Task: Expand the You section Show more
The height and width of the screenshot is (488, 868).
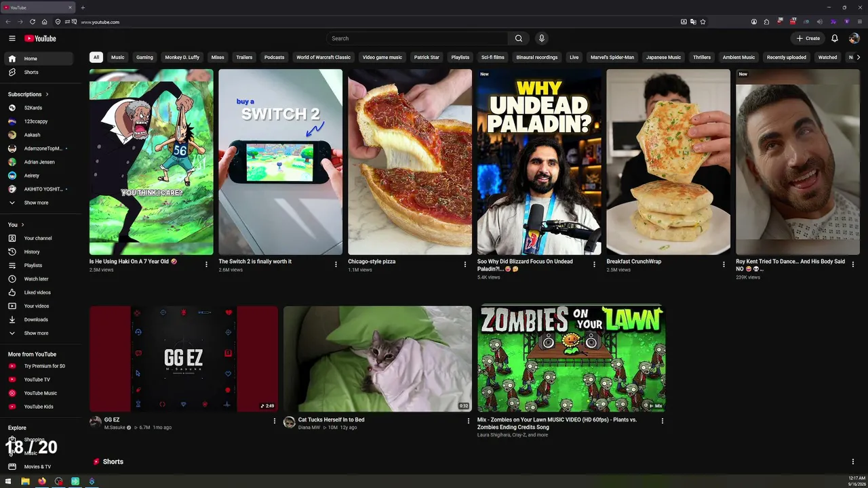Action: pyautogui.click(x=41, y=333)
